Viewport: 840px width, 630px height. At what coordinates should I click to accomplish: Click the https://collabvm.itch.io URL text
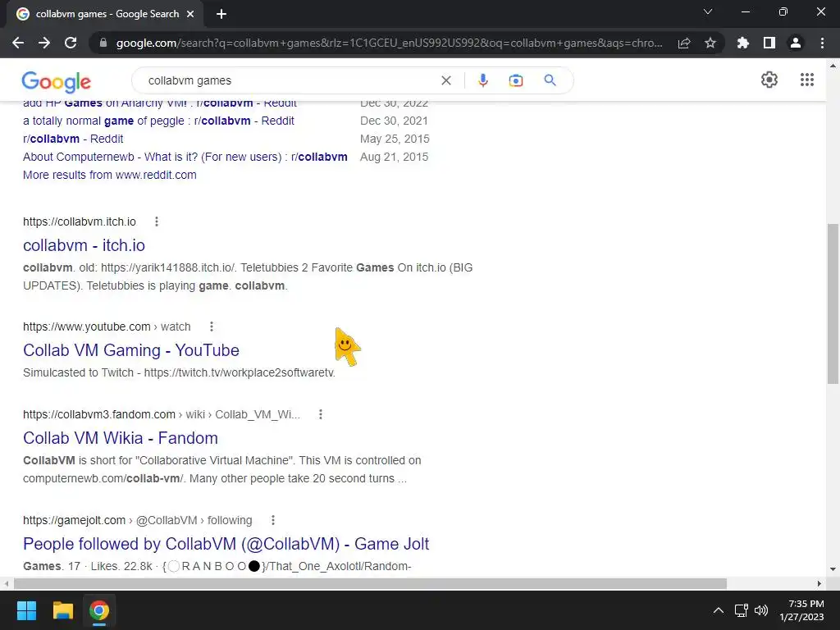(x=80, y=221)
